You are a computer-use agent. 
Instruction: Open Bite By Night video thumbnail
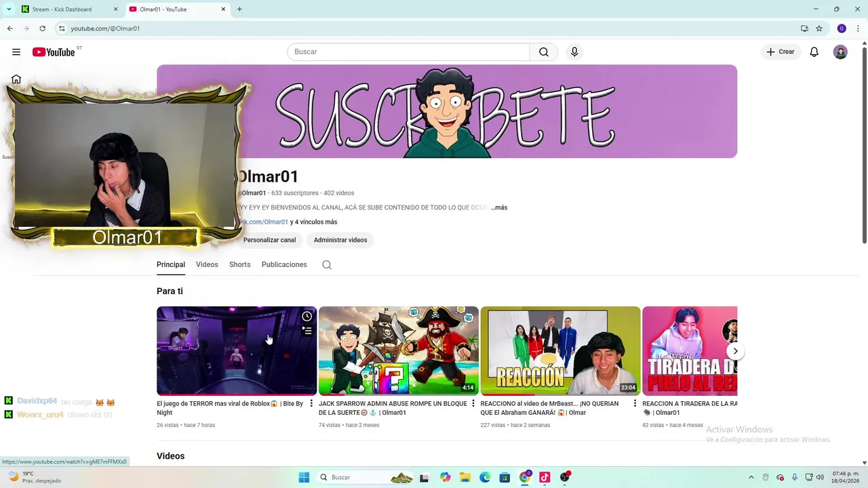coord(237,351)
